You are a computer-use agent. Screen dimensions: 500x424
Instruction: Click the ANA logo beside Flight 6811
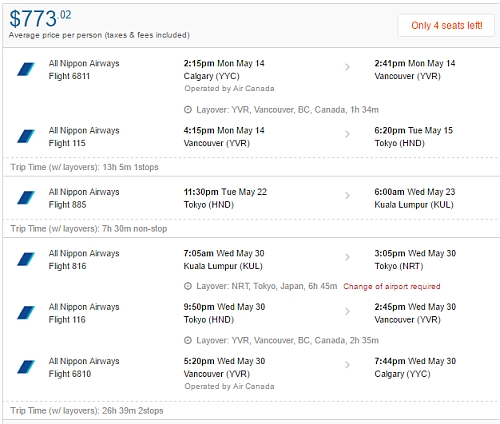click(26, 69)
